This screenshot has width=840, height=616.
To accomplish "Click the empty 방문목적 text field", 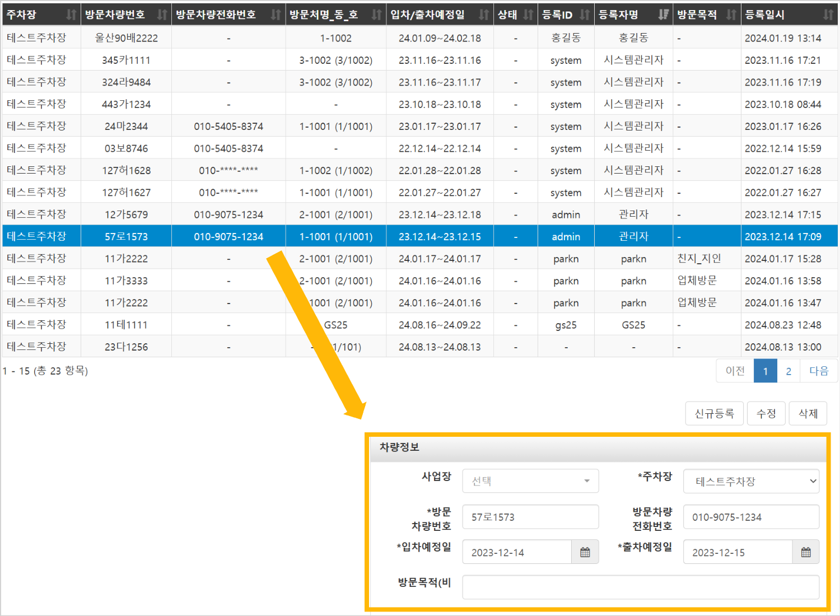I will click(641, 587).
